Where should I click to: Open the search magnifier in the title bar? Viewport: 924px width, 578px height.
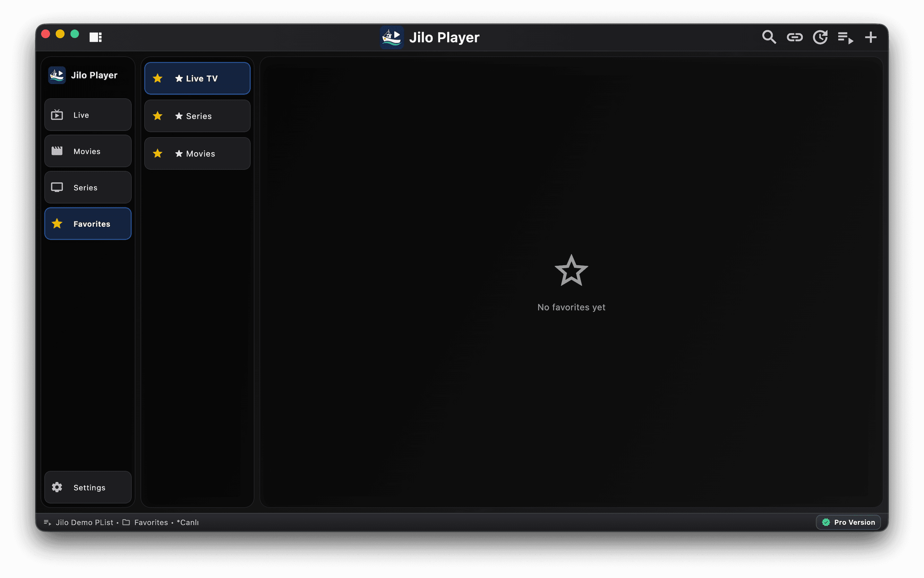[x=769, y=37]
